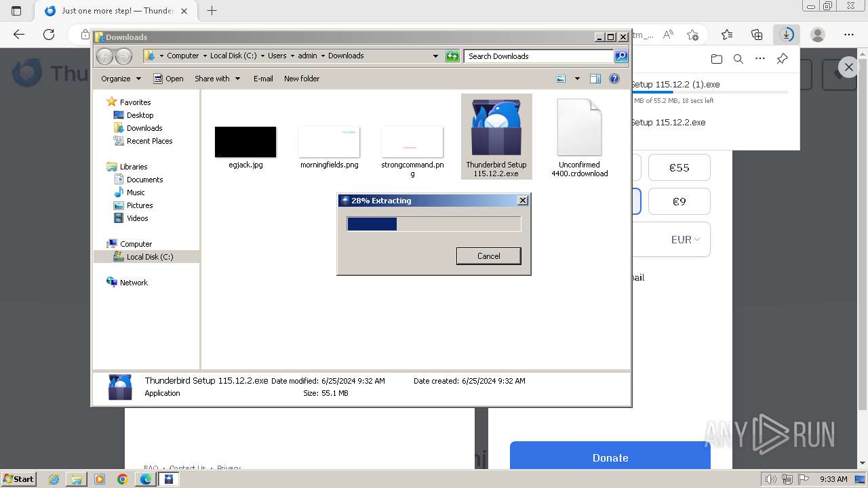Click the change view icon

tap(561, 79)
